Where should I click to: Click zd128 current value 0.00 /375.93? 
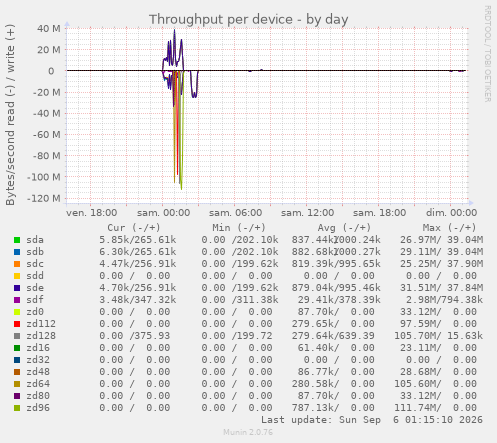[135, 336]
